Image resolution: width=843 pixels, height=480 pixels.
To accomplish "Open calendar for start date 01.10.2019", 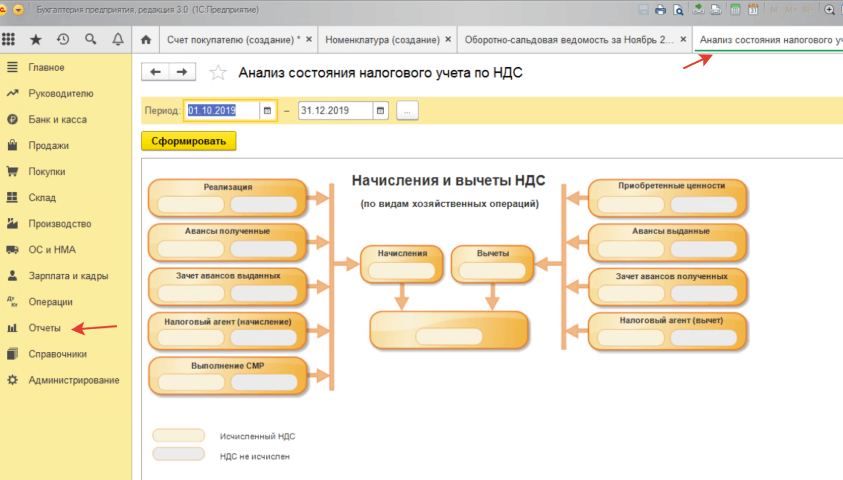I will (x=267, y=111).
